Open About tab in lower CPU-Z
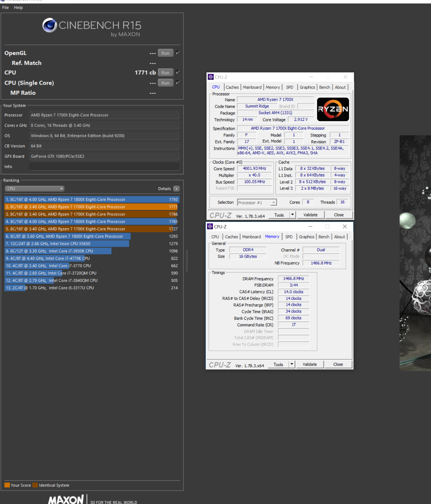The height and width of the screenshot is (504, 431). pyautogui.click(x=340, y=237)
